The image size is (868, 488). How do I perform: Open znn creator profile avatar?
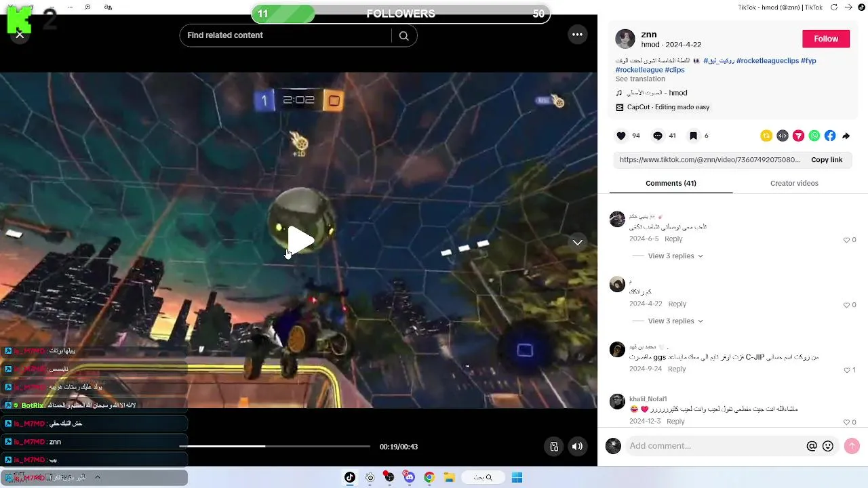click(x=625, y=39)
